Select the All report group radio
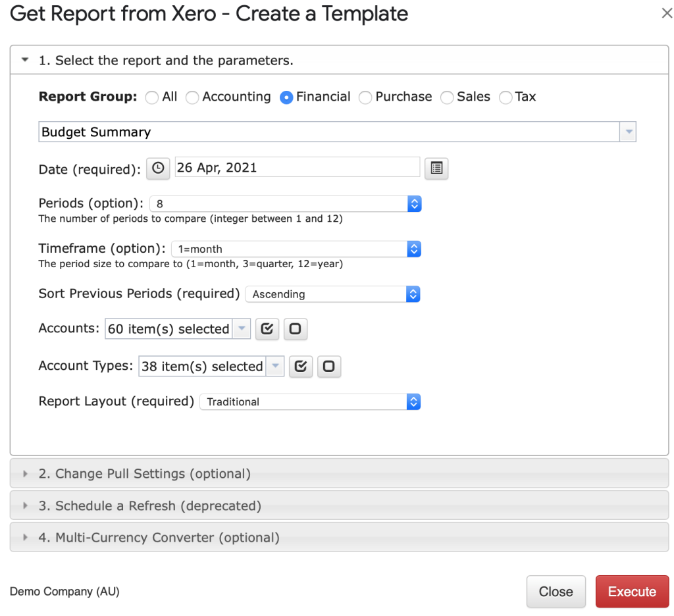The image size is (674, 616). pos(152,97)
